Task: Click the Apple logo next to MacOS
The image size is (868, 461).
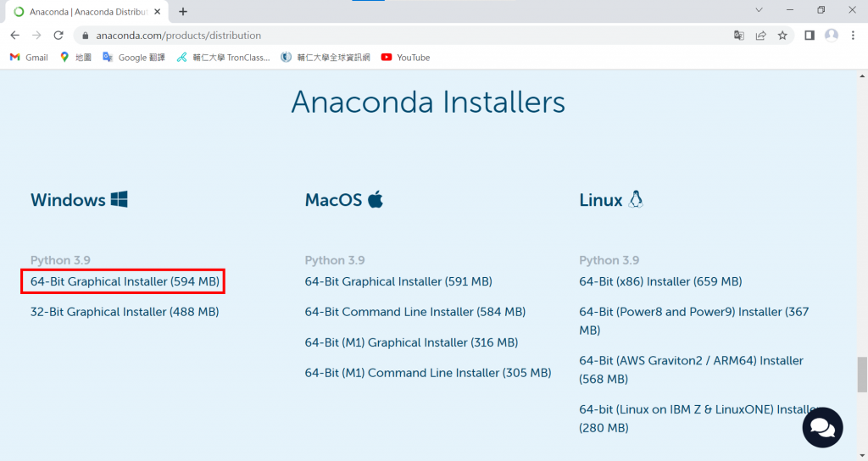Action: point(376,199)
